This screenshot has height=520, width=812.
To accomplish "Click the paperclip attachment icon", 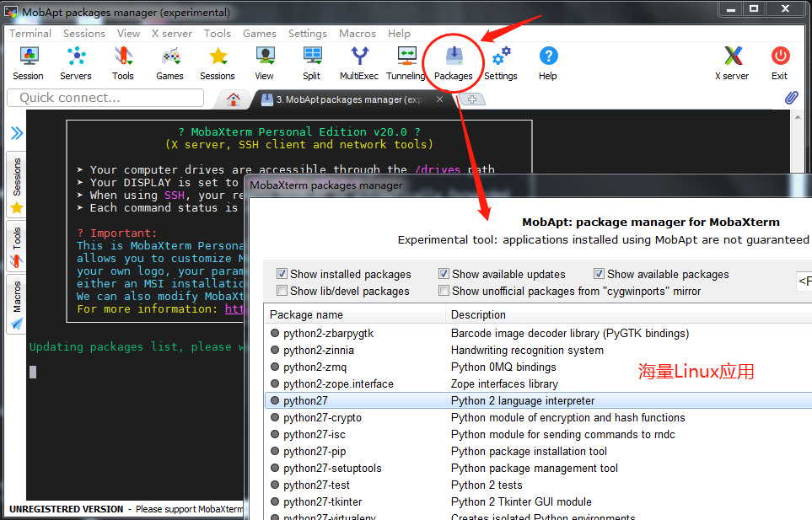I will 791,97.
